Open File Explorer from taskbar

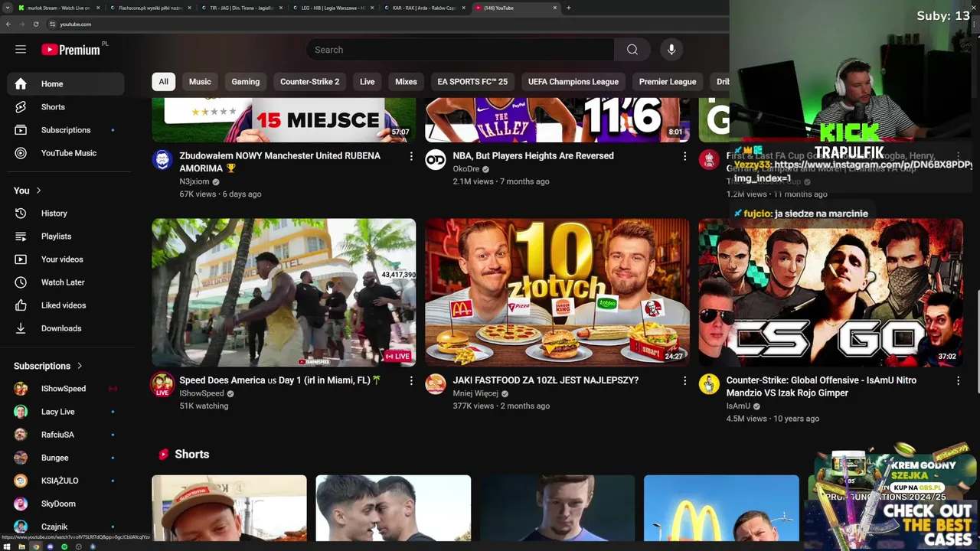[x=21, y=546]
